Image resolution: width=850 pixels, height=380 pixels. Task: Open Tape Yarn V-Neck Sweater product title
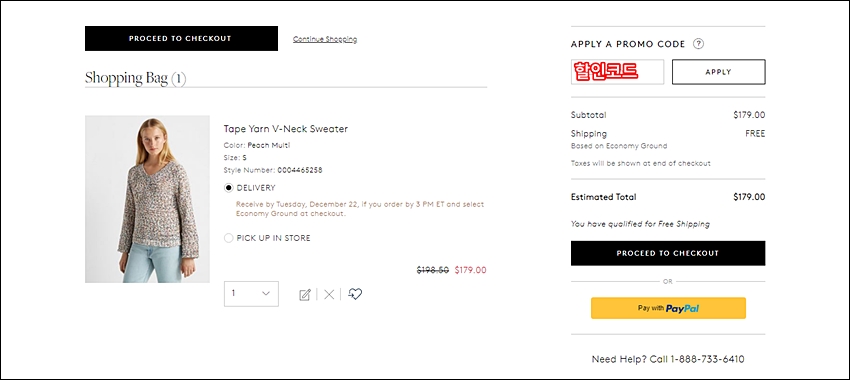286,129
